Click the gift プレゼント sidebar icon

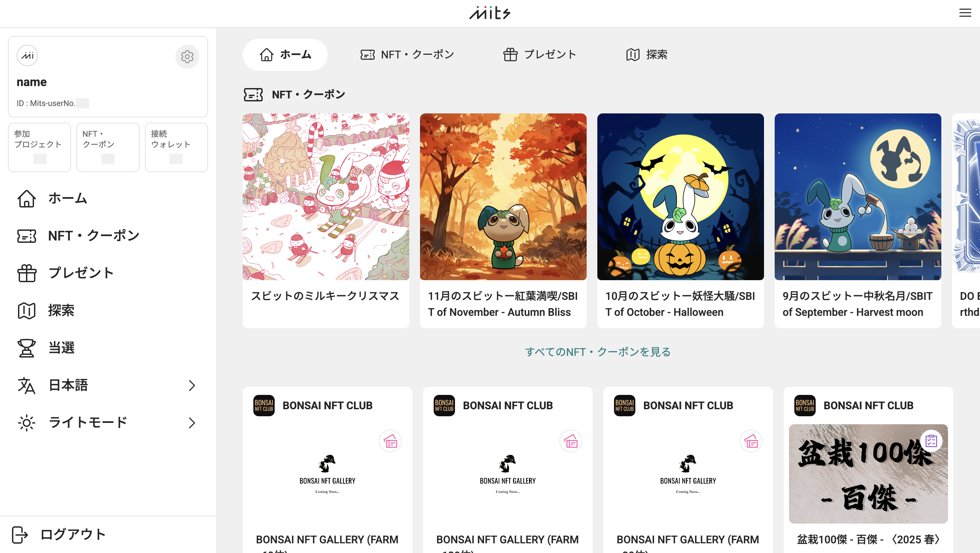27,273
